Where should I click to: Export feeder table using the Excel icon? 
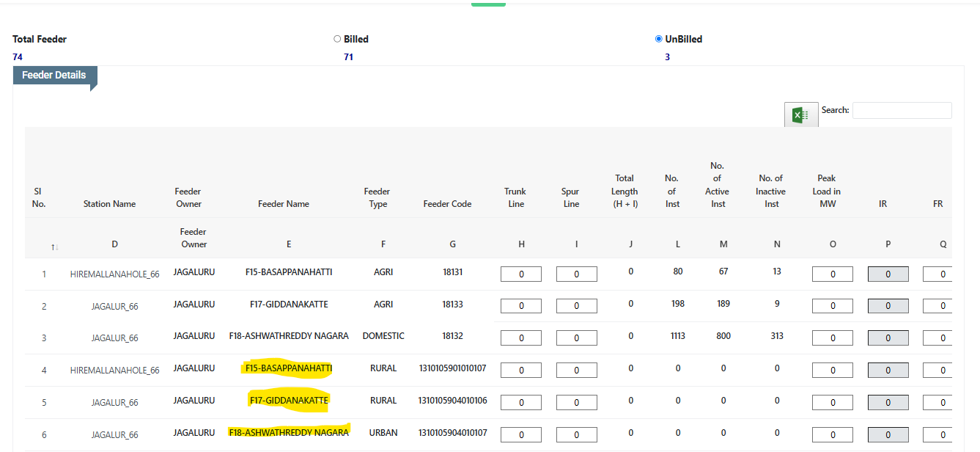(x=801, y=114)
